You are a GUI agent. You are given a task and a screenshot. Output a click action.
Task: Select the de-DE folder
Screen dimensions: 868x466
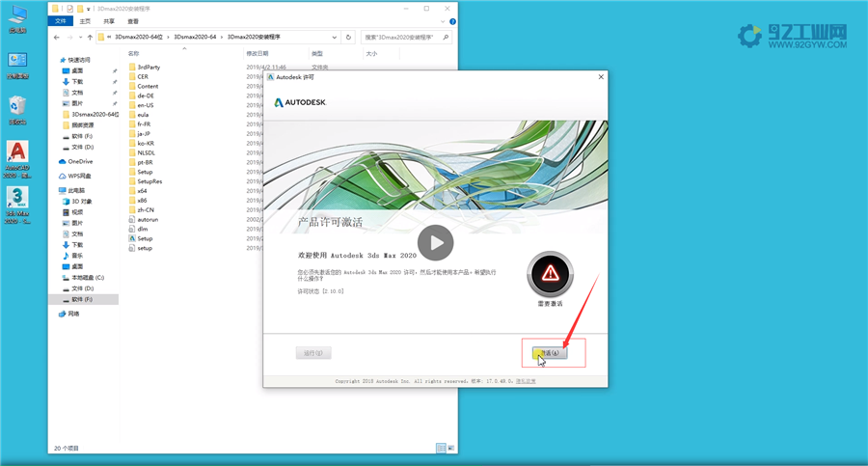pyautogui.click(x=141, y=96)
